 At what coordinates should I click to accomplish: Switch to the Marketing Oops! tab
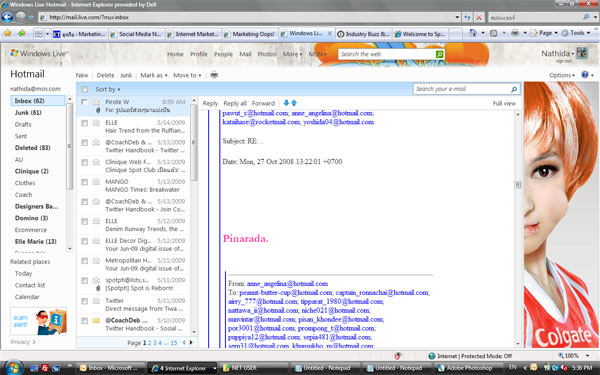point(250,34)
